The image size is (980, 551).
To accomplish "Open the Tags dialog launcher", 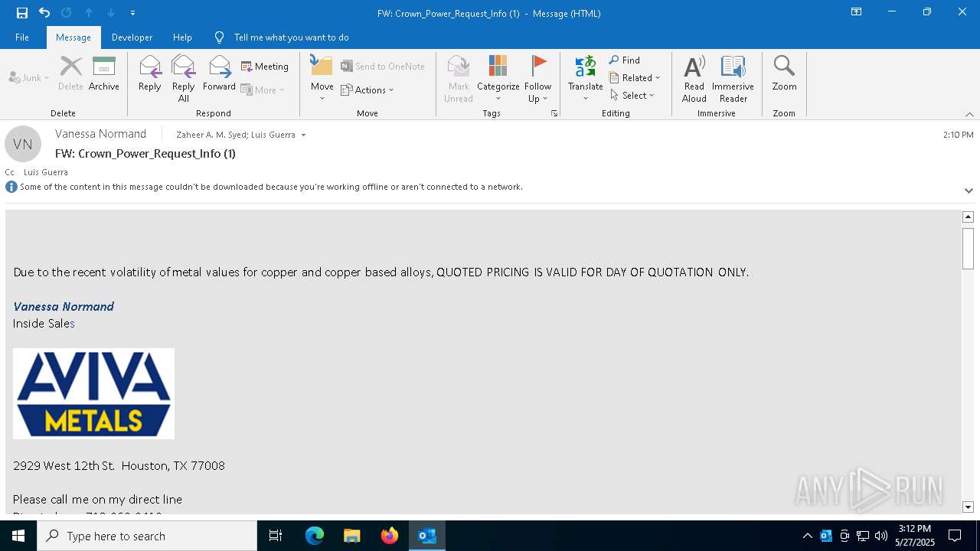I will [x=554, y=113].
